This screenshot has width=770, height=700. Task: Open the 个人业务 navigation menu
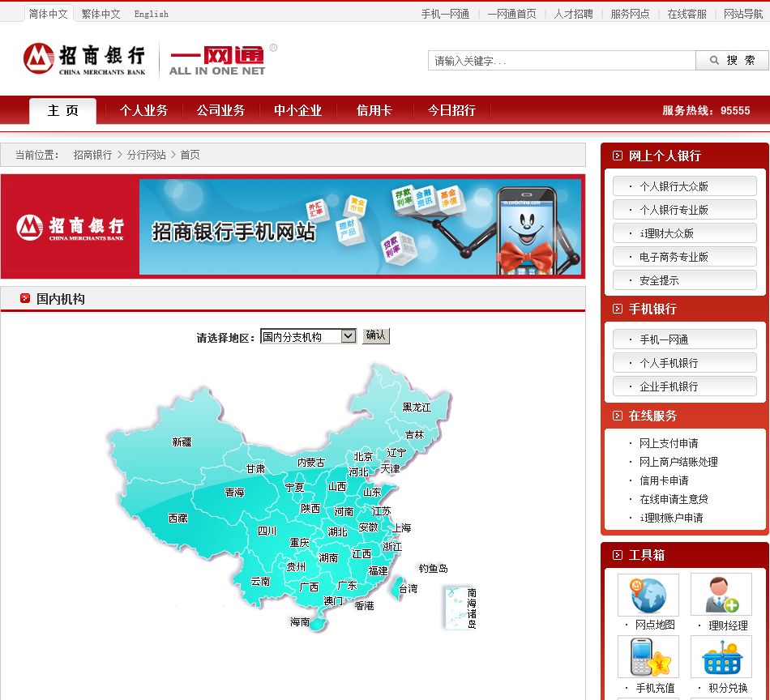tap(144, 110)
